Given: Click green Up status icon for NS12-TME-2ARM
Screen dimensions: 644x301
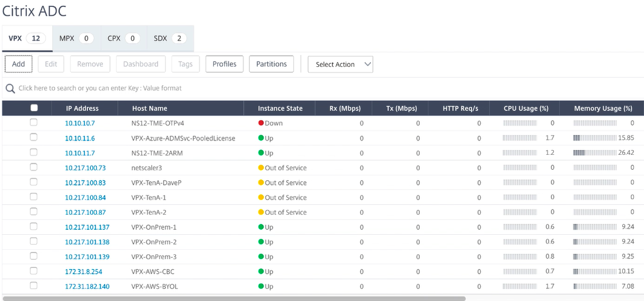Looking at the screenshot, I should (x=261, y=153).
